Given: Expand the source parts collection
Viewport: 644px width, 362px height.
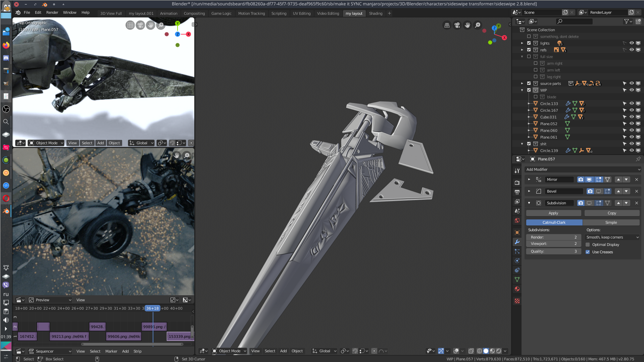Looking at the screenshot, I should 522,83.
